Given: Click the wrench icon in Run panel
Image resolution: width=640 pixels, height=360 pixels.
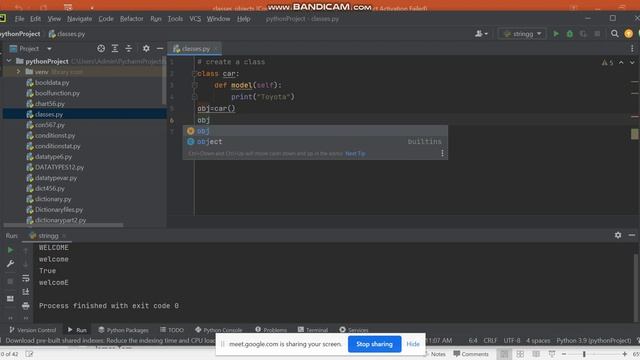Looking at the screenshot, I should point(10,264).
